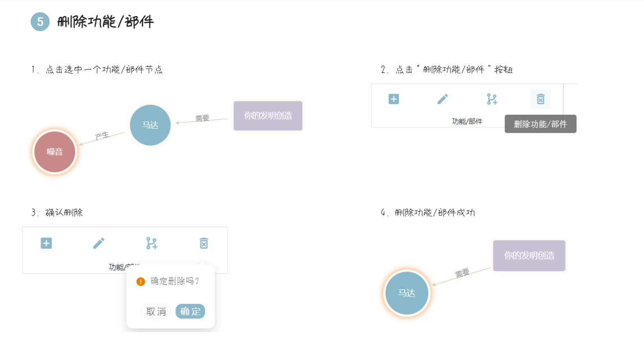644x355 pixels.
Task: Click the 马达 node in step 1 diagram
Action: (x=150, y=125)
